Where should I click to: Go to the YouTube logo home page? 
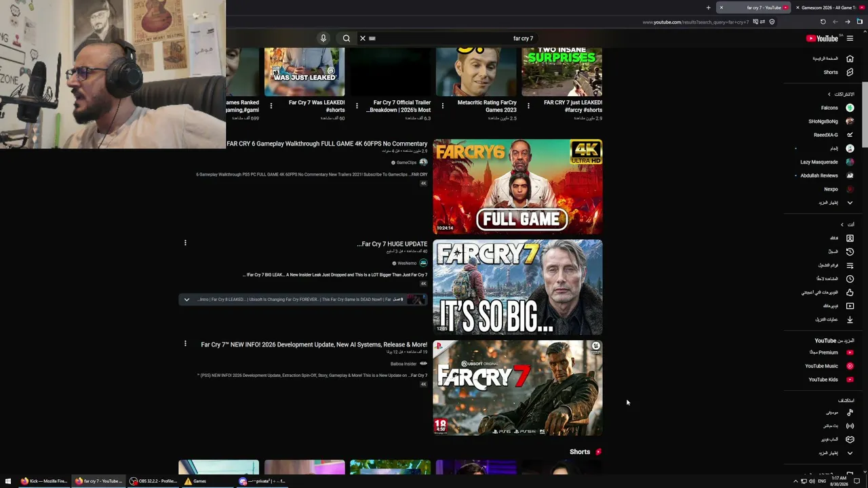tap(822, 39)
